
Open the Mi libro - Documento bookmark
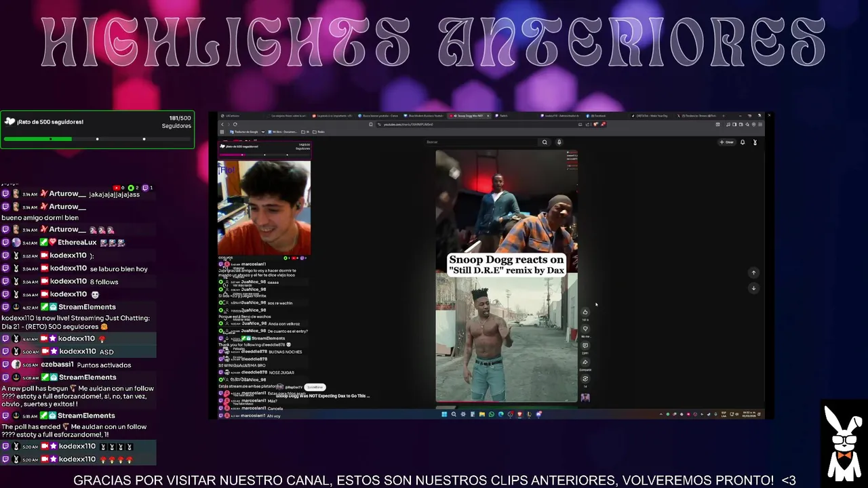point(282,131)
